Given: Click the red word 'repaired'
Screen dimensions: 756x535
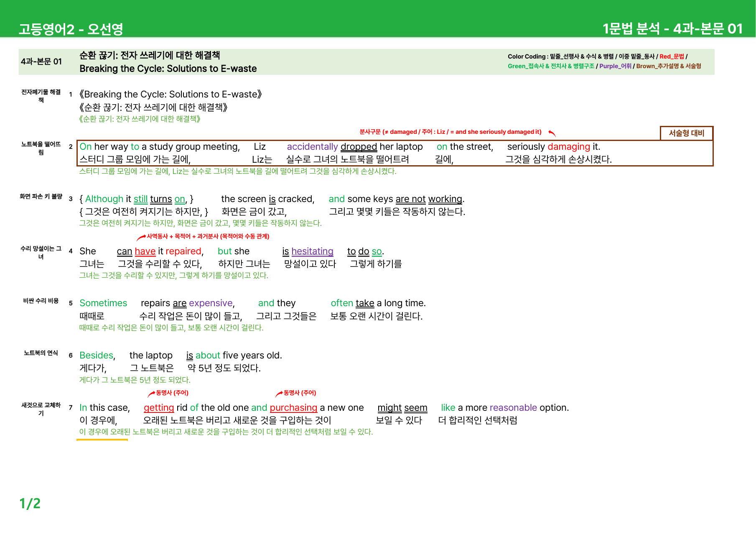Looking at the screenshot, I should [x=183, y=251].
